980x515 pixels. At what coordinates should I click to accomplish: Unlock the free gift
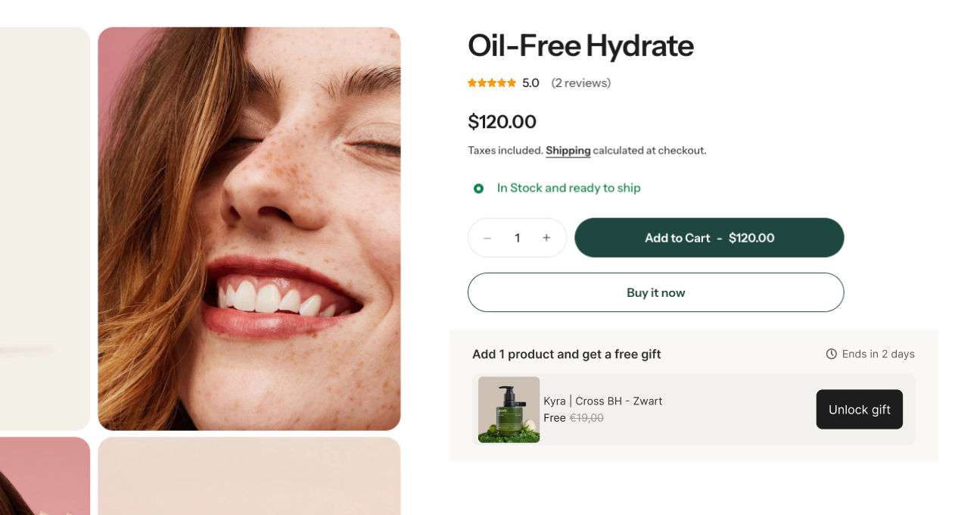(859, 410)
